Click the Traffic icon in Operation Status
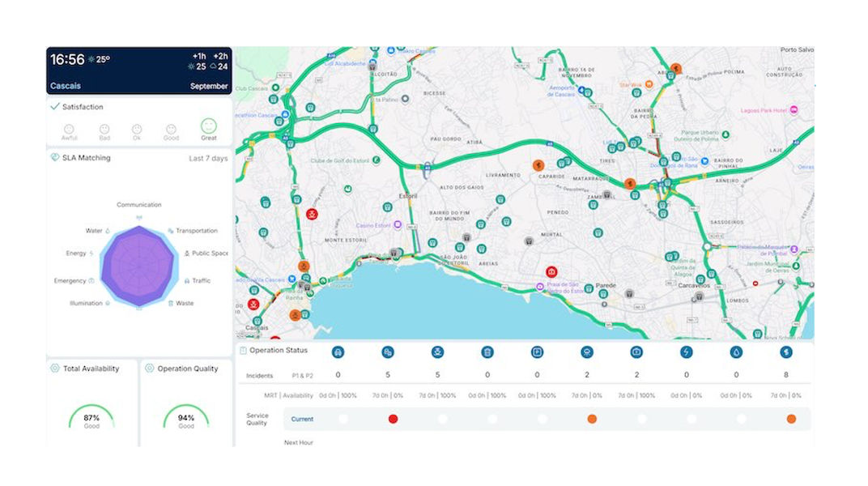 [x=338, y=352]
